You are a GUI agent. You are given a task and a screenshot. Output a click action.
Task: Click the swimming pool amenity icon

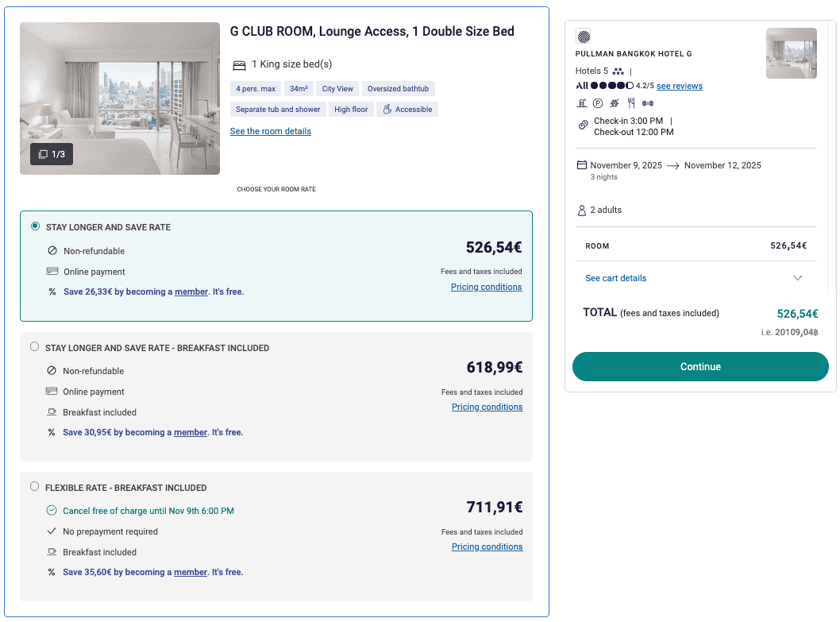click(x=582, y=102)
